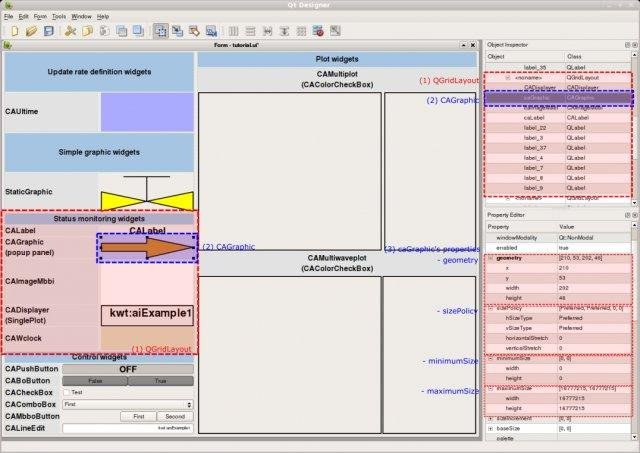This screenshot has height=453, width=640.
Task: Click Object Inspector scrollbar up arrow
Action: [635, 55]
